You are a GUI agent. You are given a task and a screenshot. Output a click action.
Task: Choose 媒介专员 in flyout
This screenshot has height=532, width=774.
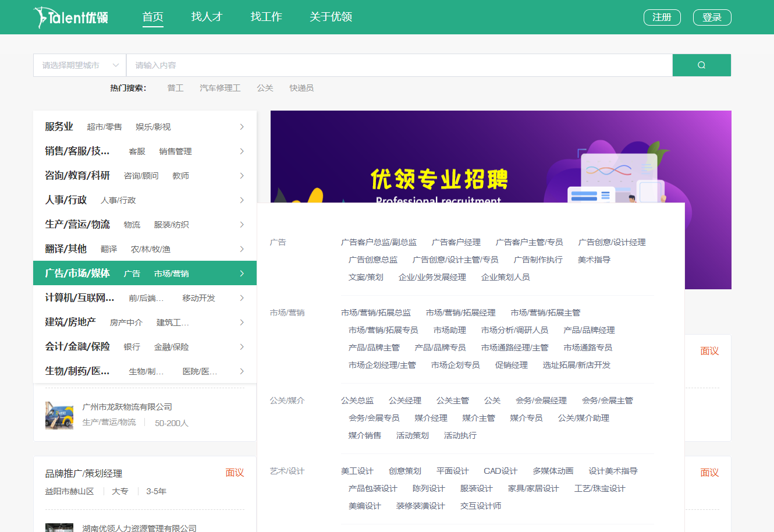point(527,418)
